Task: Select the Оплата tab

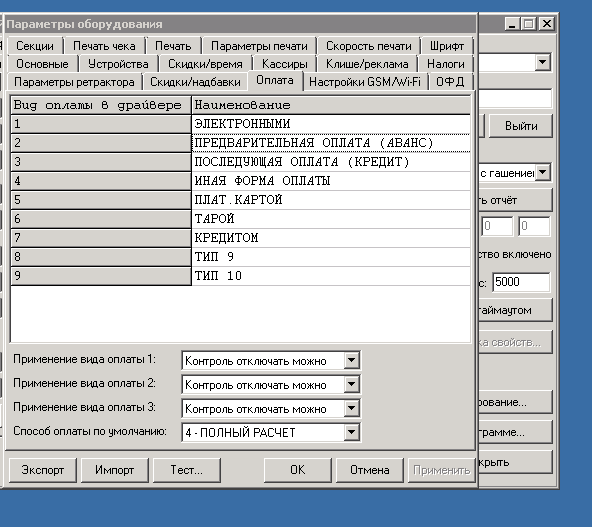Action: point(275,80)
